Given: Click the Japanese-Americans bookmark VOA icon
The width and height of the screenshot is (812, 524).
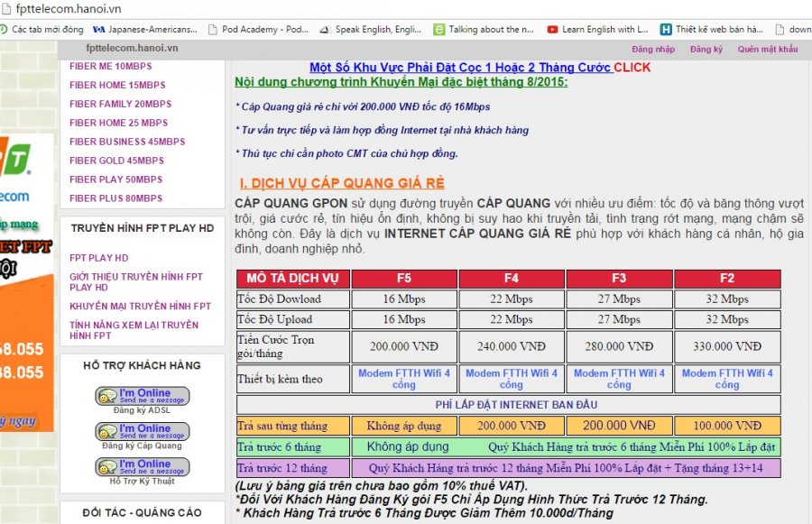Looking at the screenshot, I should point(98,30).
